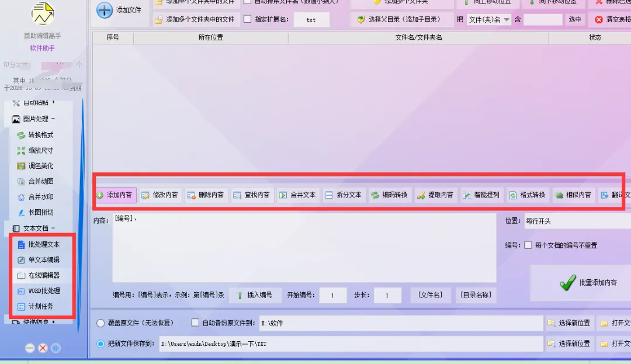Select the 相似内容 tab
The image size is (631, 364).
pyautogui.click(x=573, y=195)
